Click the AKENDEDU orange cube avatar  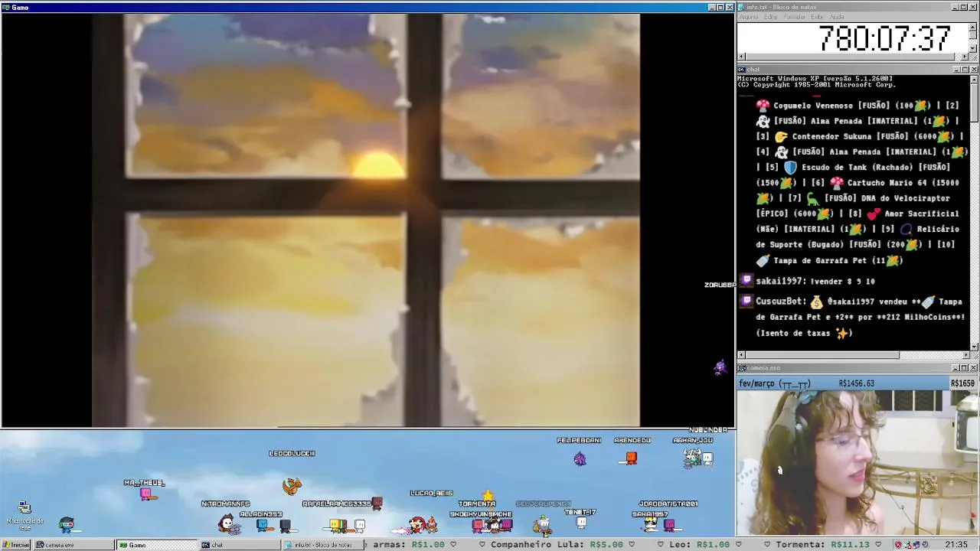point(631,458)
